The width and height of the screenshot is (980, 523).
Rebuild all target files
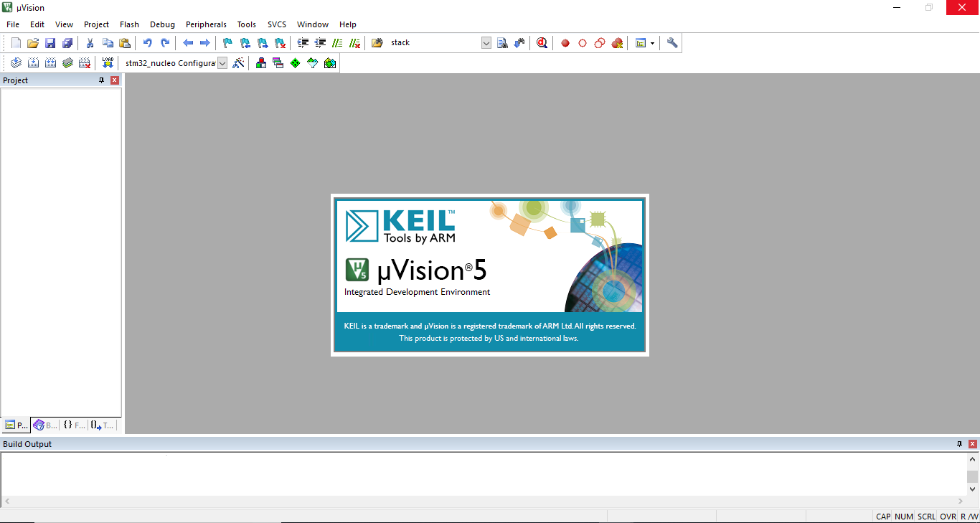[50, 62]
